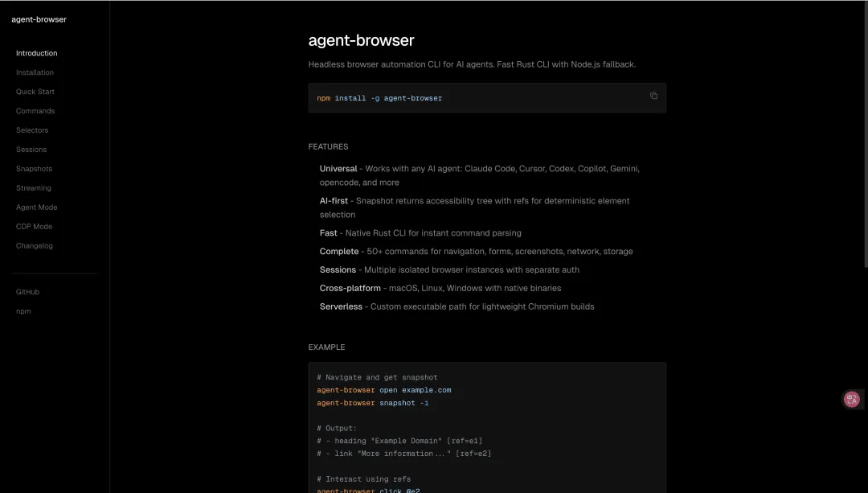Visit the npm package link
The width and height of the screenshot is (868, 493).
click(x=23, y=311)
